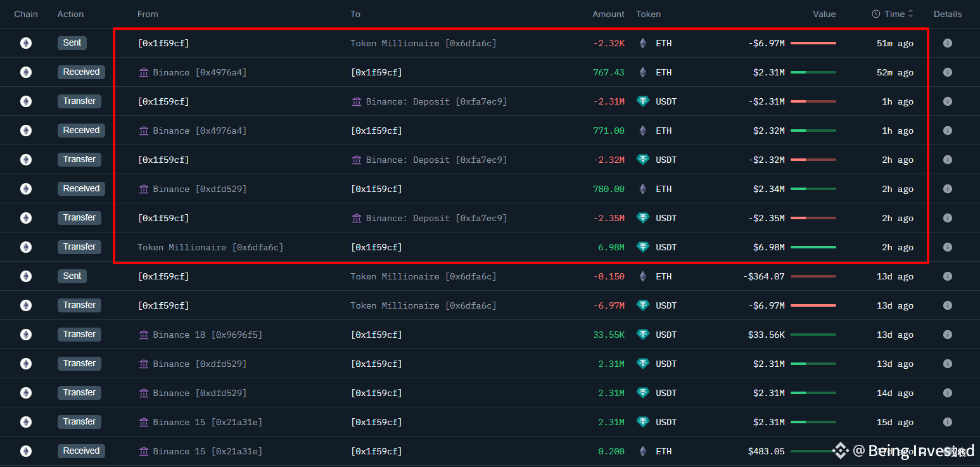This screenshot has width=980, height=467.
Task: Open Binance: Deposit [0xfa7ec9] link in -2.31M row
Action: coord(436,101)
